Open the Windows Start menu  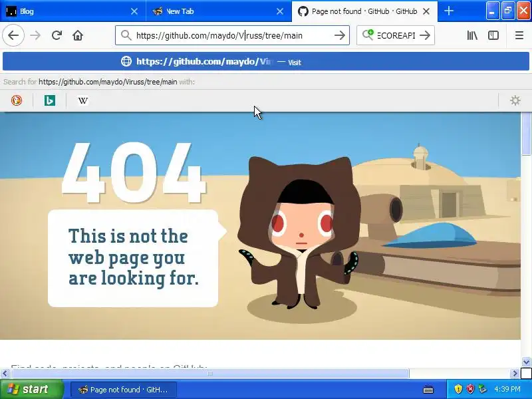click(x=31, y=389)
